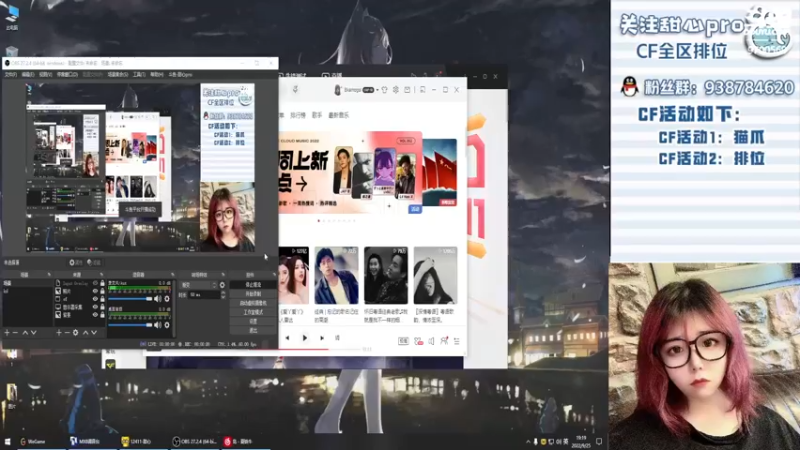Image resolution: width=800 pixels, height=450 pixels.
Task: Mute the 桌面音频 mixer channel
Action: (158, 325)
